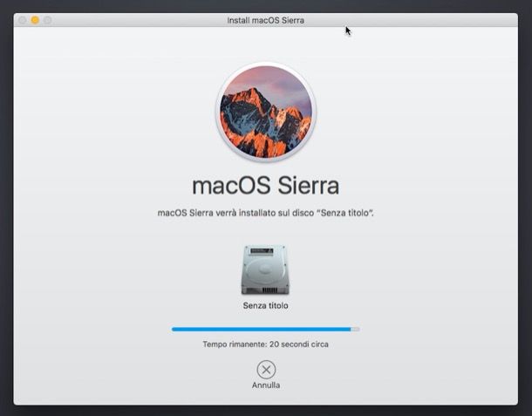
Task: Click the Annulla cancel X icon
Action: (266, 370)
